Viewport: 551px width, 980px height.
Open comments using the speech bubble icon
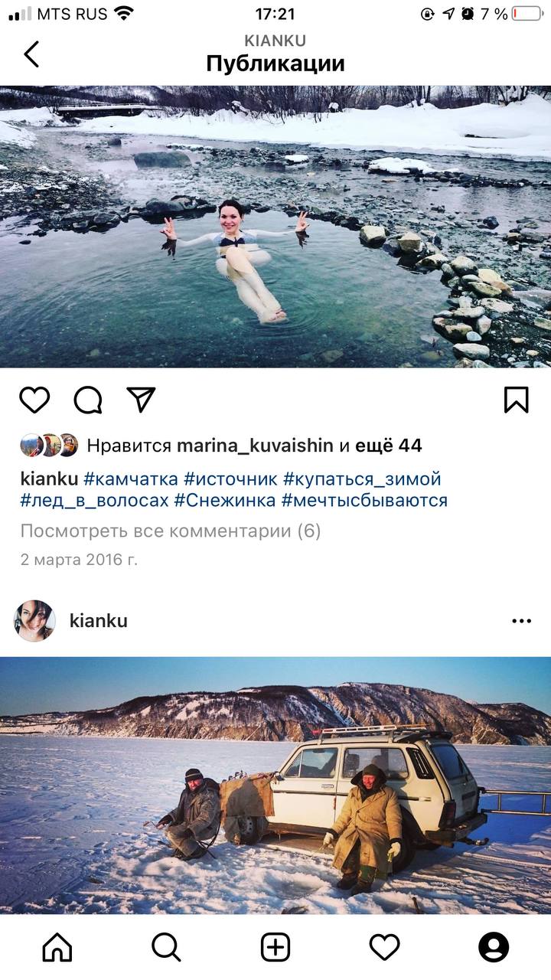[88, 400]
